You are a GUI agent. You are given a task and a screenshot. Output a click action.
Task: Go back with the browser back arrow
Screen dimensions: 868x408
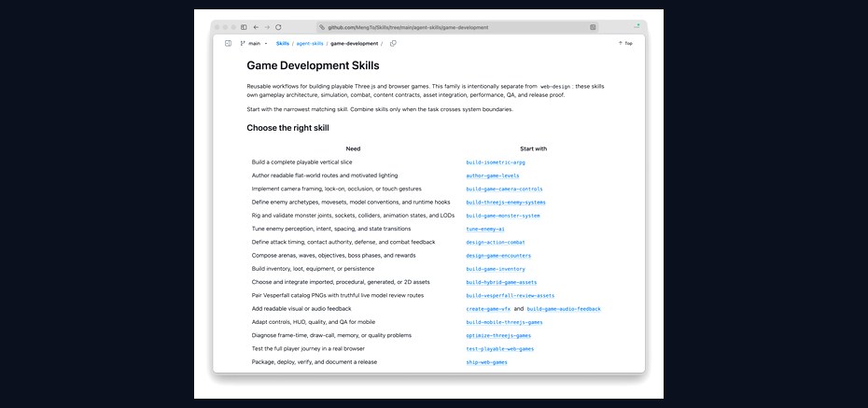(x=256, y=27)
